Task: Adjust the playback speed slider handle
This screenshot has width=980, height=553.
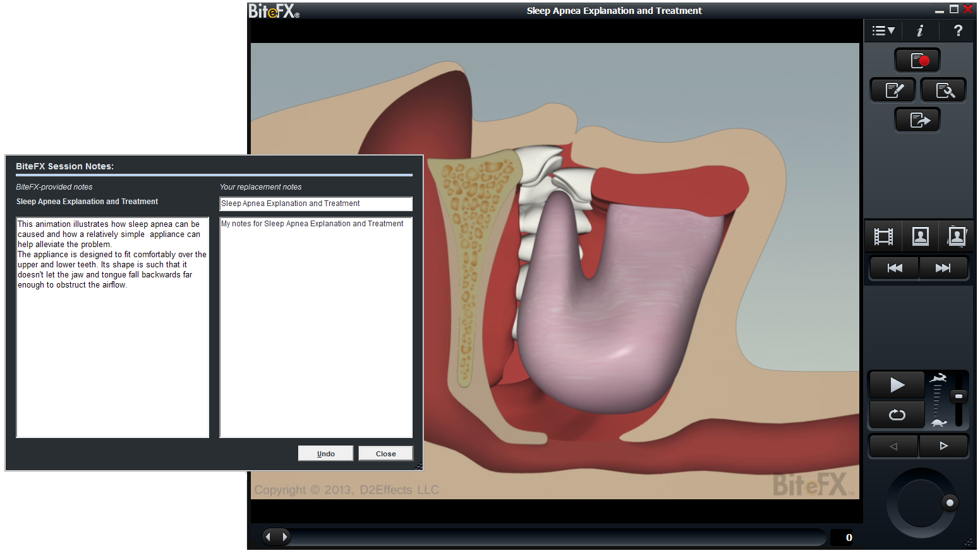Action: tap(959, 396)
